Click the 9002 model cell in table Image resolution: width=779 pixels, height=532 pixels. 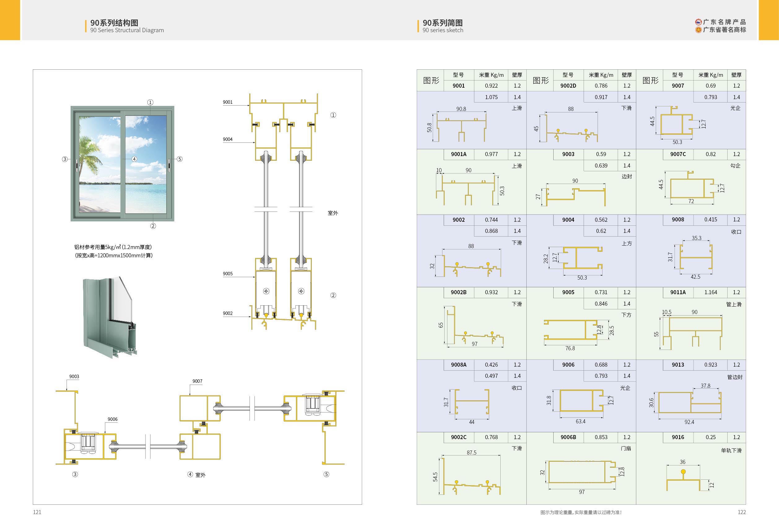(x=459, y=220)
